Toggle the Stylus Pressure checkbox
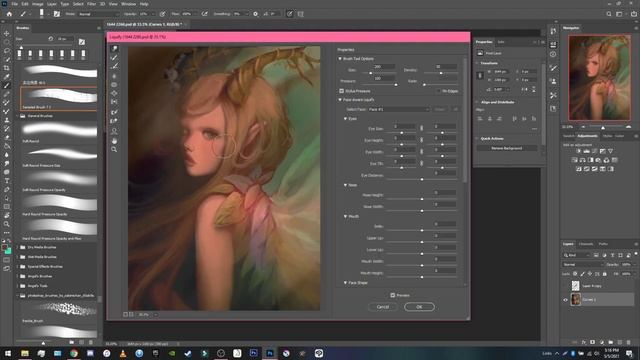Viewport: 640px width, 360px height. click(x=342, y=91)
